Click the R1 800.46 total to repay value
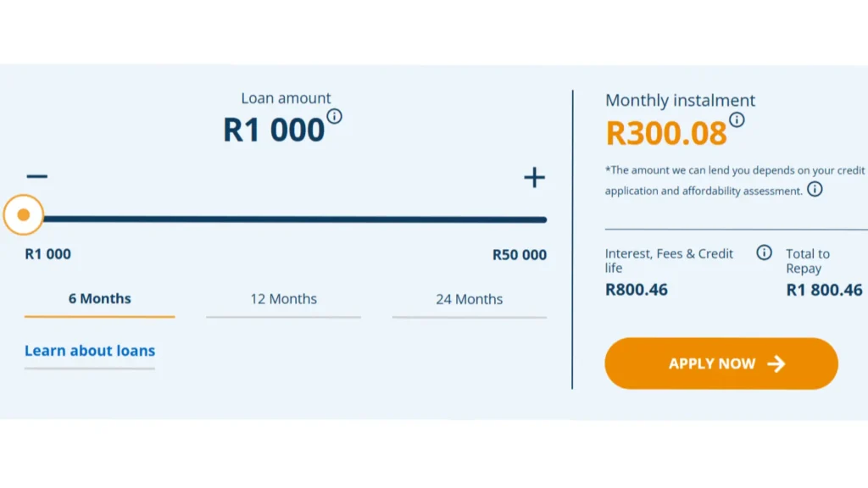 tap(823, 289)
